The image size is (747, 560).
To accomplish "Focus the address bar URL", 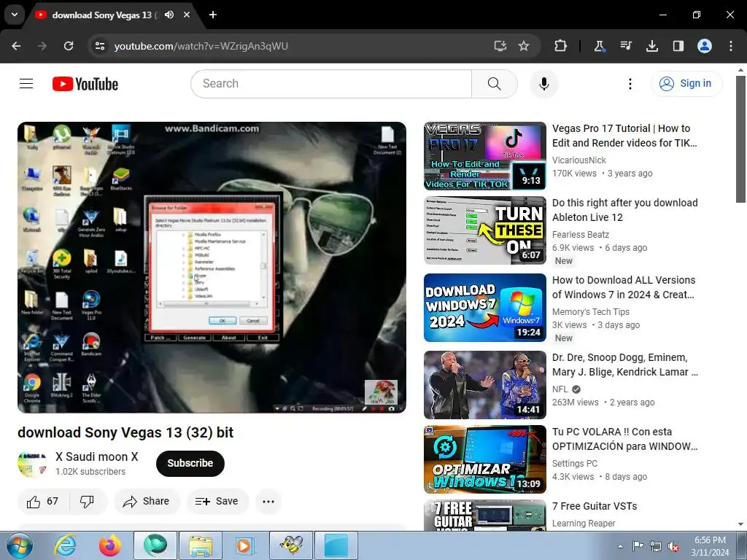I will pyautogui.click(x=201, y=46).
